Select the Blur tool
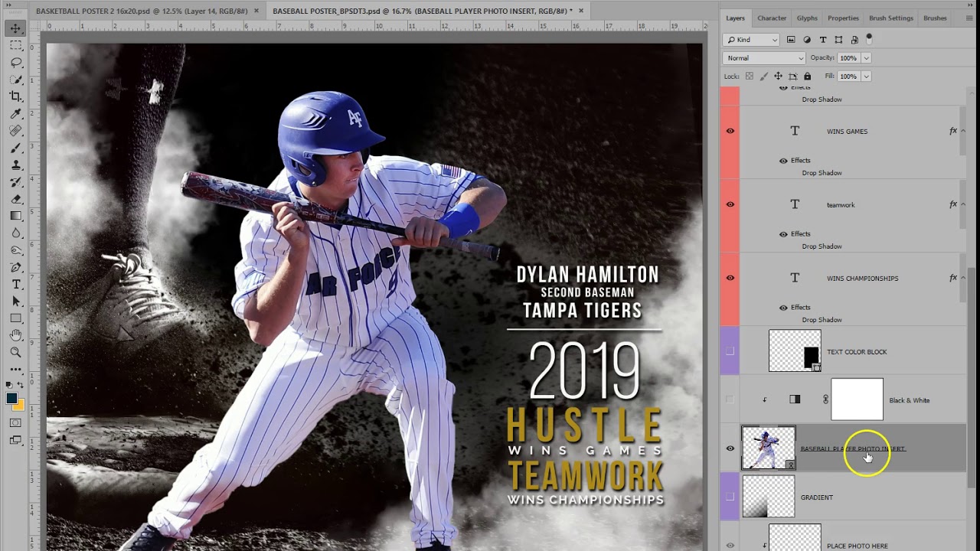Viewport: 980px width, 551px height. pos(15,233)
